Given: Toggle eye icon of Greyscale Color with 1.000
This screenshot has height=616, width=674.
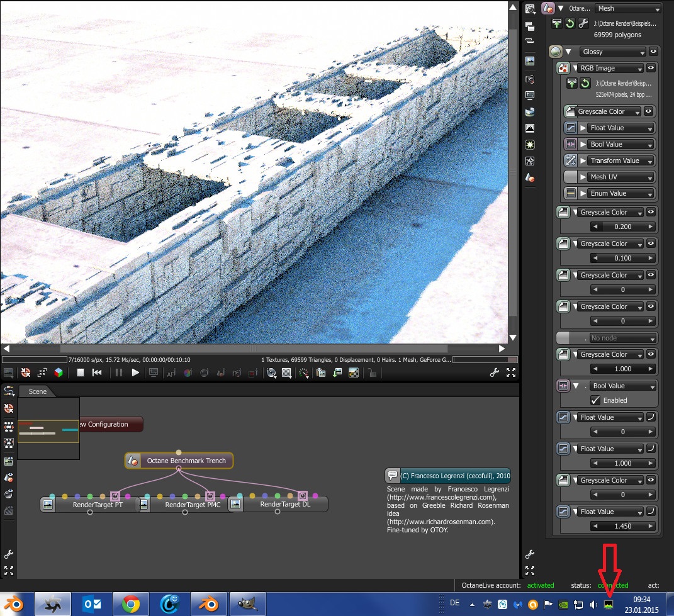Looking at the screenshot, I should tap(651, 354).
